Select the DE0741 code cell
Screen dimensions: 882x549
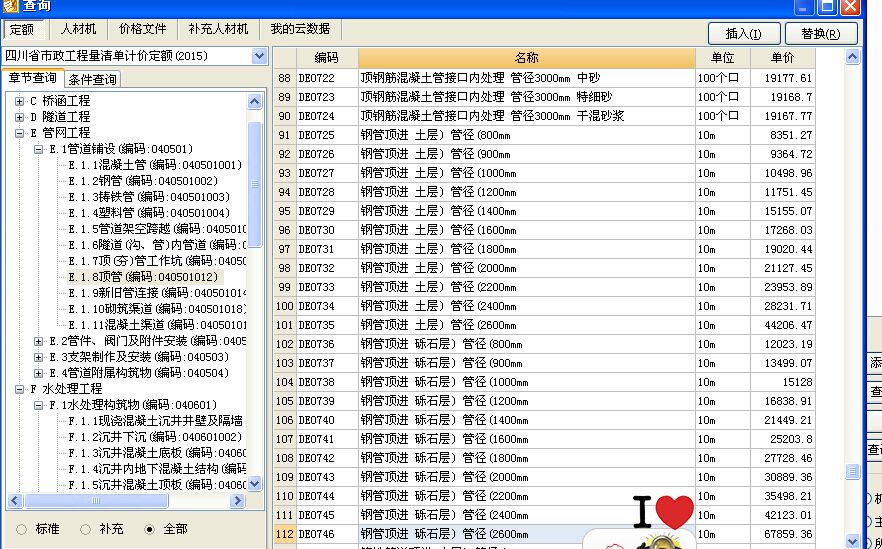coord(327,439)
